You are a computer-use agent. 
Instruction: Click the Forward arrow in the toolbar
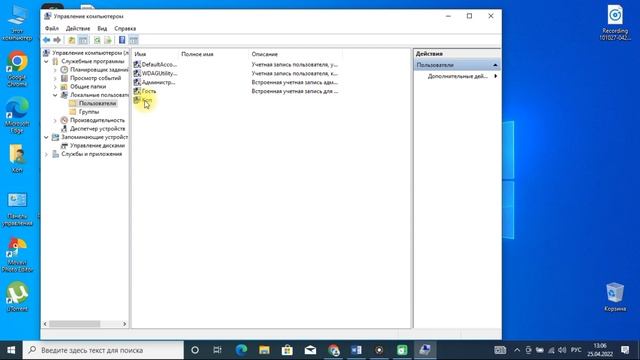(57, 40)
